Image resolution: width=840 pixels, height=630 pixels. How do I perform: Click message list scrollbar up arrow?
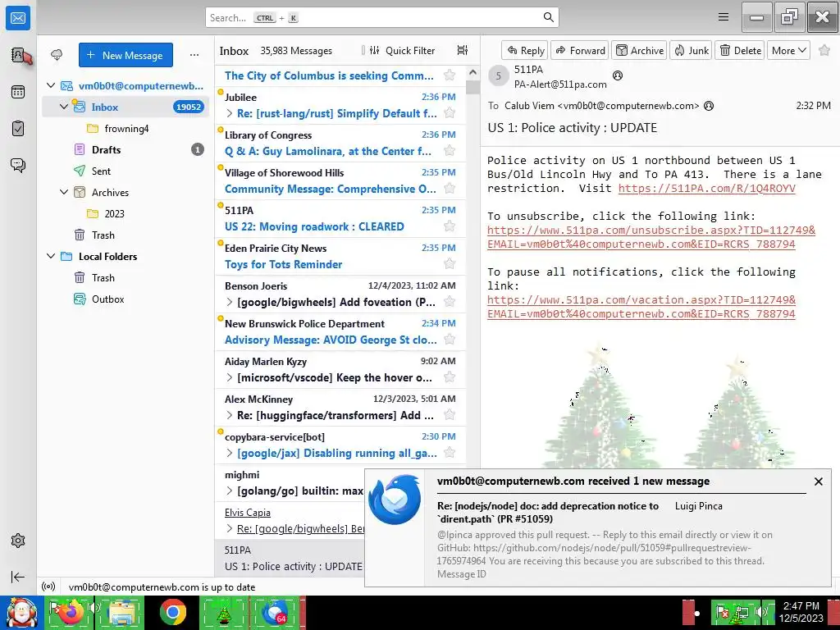point(472,72)
